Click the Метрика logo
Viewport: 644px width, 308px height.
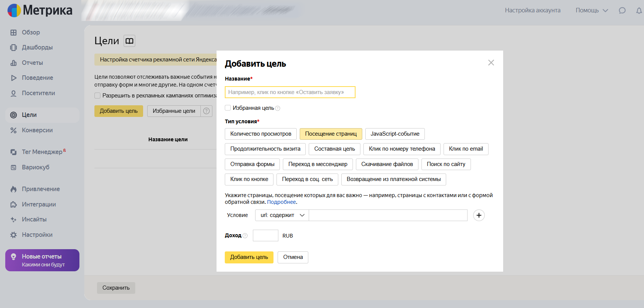click(x=40, y=10)
